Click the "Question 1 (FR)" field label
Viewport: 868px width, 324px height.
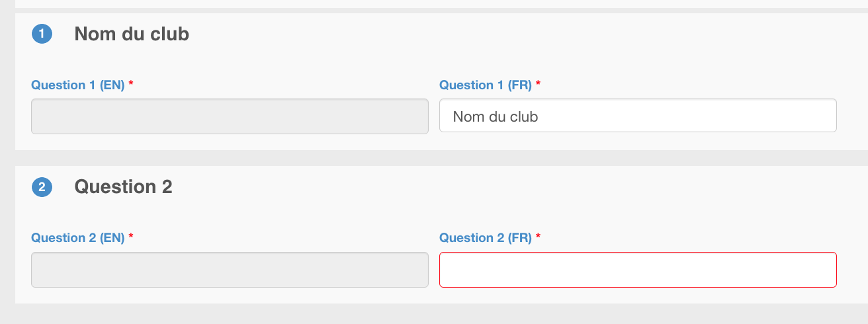(x=486, y=85)
